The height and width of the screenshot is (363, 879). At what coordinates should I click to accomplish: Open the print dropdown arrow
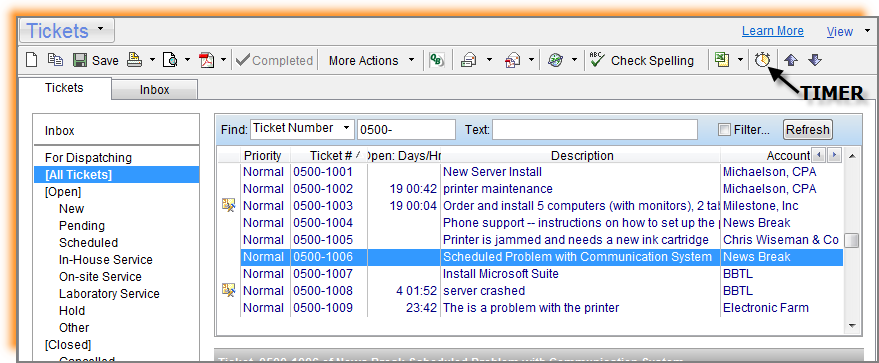pyautogui.click(x=152, y=60)
